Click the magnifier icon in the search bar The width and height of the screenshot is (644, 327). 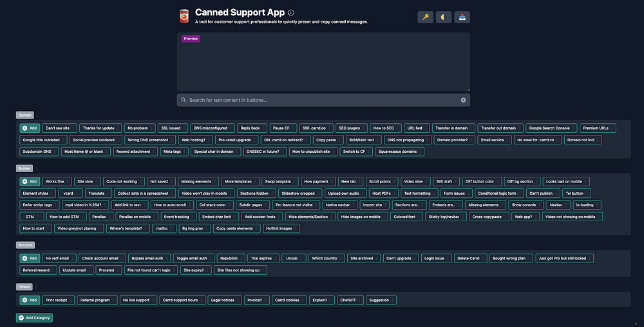(184, 100)
